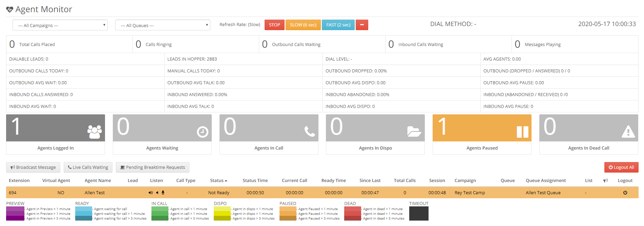The image size is (644, 226).
Task: Click the DIAL METHOD label
Action: pyautogui.click(x=453, y=24)
